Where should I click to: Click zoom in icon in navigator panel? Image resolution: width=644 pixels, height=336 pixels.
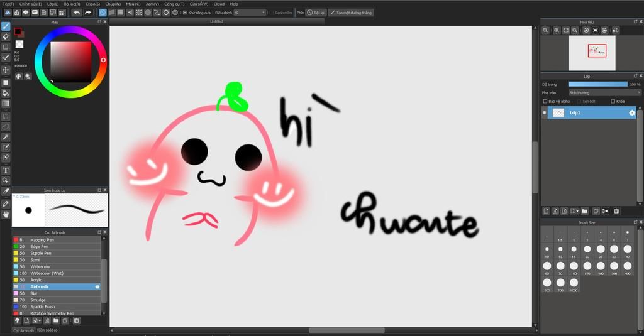tap(557, 30)
